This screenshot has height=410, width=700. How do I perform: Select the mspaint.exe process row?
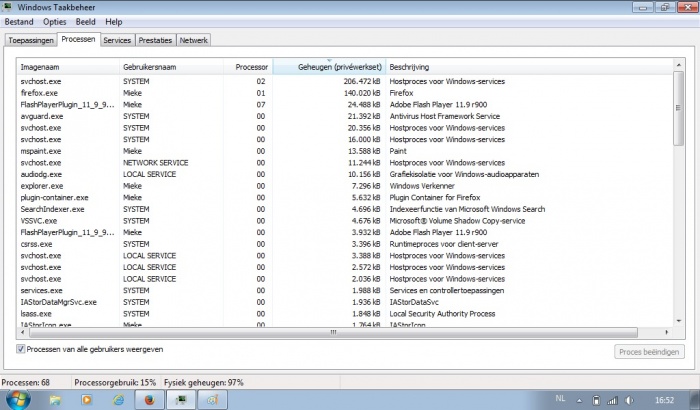click(x=345, y=151)
